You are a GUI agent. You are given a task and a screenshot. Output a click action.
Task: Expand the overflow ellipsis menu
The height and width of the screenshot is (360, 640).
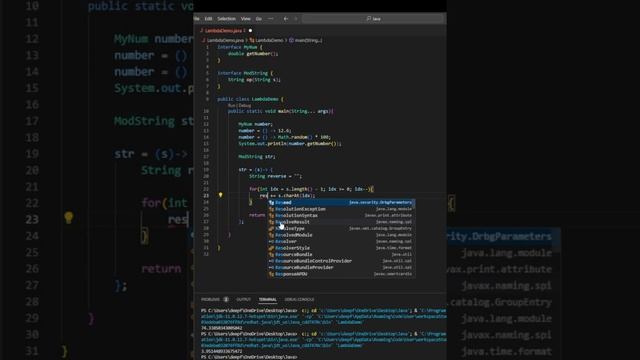point(271,19)
